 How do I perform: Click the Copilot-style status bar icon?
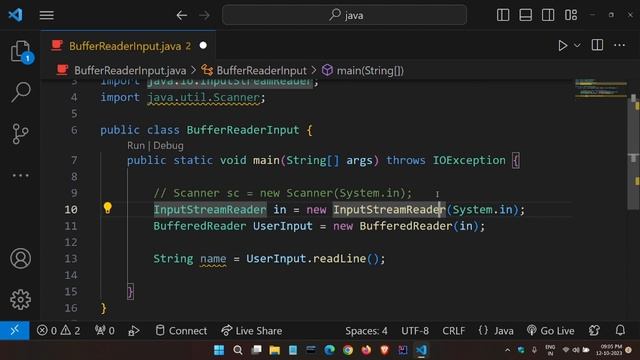(594, 331)
